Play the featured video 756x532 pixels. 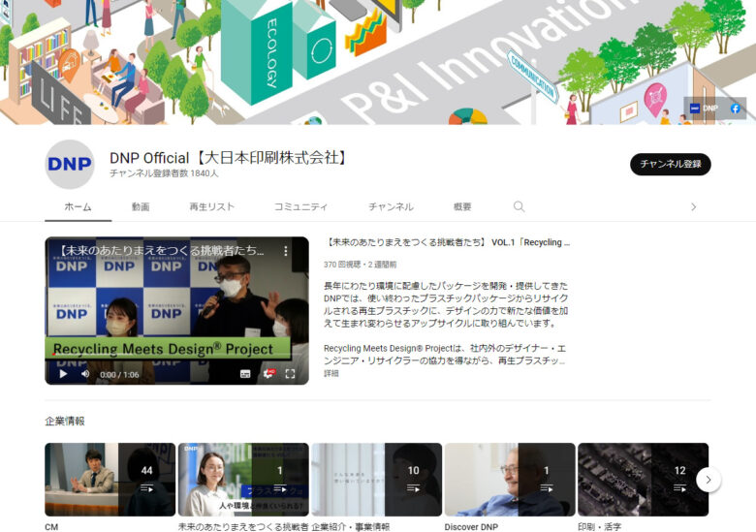click(63, 374)
